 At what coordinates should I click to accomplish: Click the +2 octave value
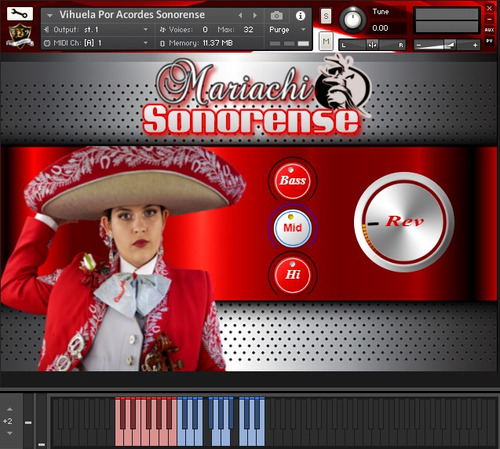(x=8, y=421)
